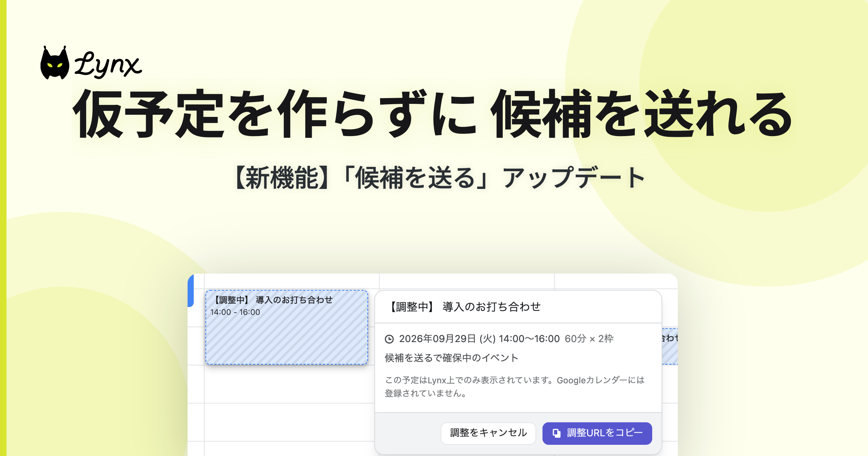Click 調整をキャンセル button

pos(488,433)
